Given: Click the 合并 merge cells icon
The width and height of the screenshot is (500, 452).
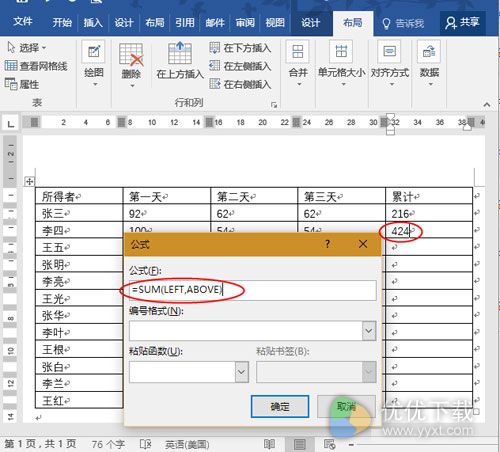Looking at the screenshot, I should click(x=298, y=51).
